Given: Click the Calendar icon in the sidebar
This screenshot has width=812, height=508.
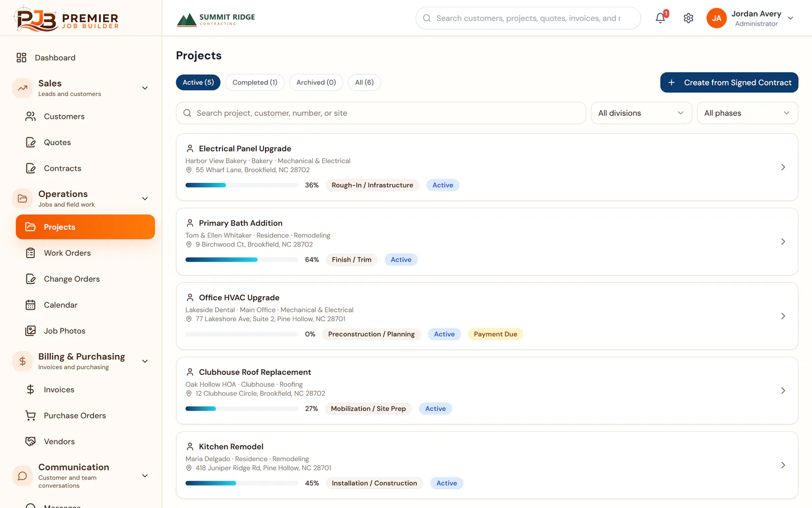Looking at the screenshot, I should (30, 305).
